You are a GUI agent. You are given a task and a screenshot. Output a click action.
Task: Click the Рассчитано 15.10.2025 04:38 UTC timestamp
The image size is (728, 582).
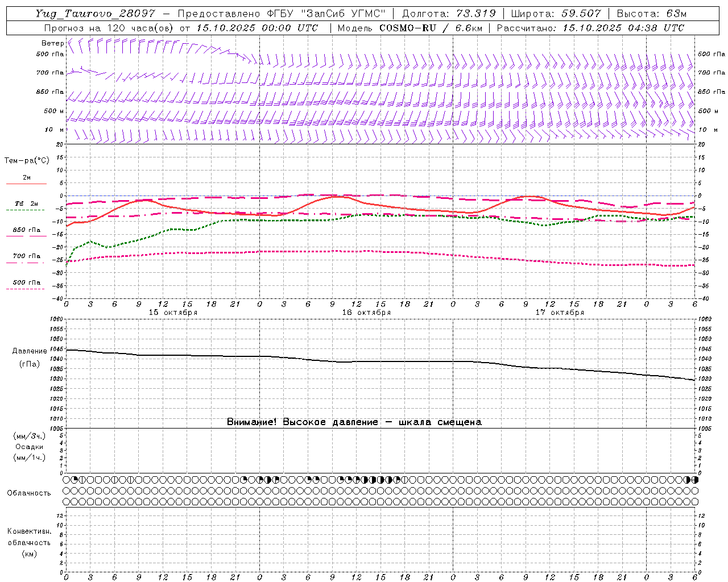[x=590, y=28]
